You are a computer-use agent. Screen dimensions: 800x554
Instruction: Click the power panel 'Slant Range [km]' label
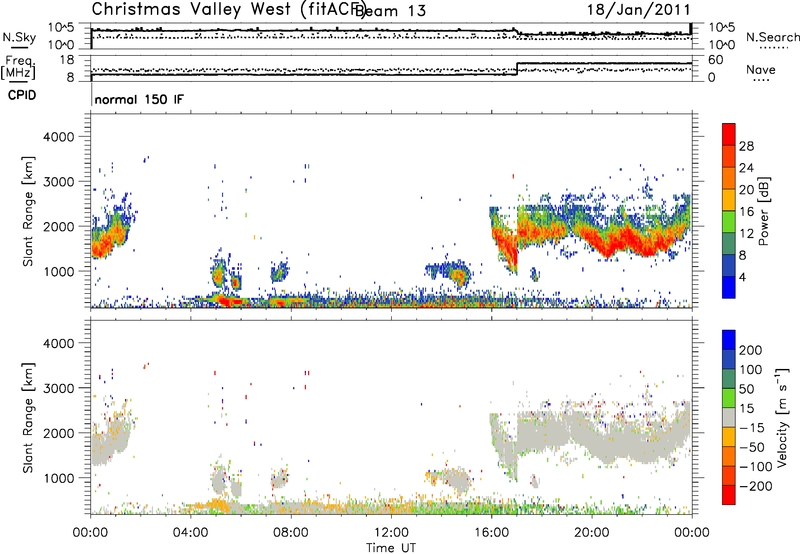(x=28, y=211)
